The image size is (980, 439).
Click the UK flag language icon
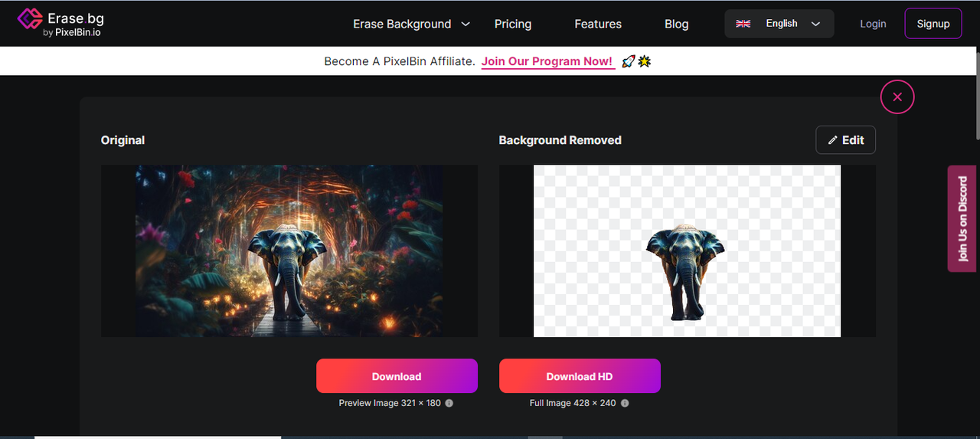(x=743, y=24)
